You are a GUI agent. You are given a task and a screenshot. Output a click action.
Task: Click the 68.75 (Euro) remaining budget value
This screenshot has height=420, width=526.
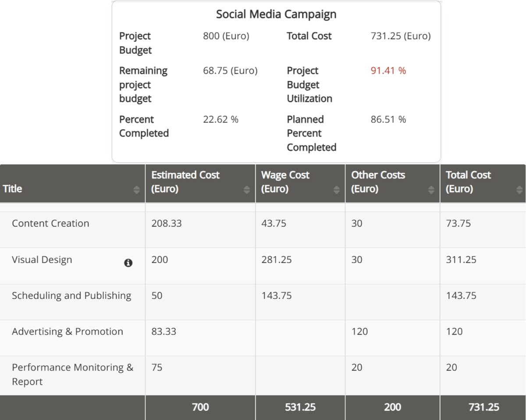click(x=230, y=71)
